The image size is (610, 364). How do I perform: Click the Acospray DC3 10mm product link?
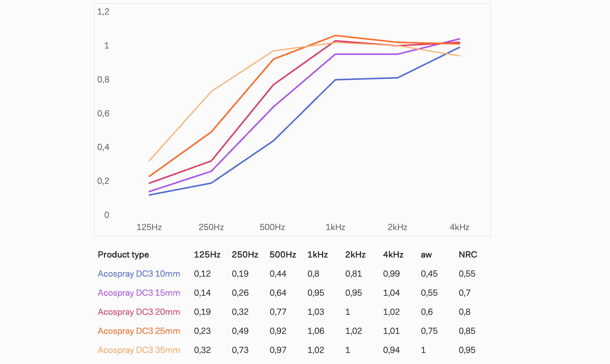[x=139, y=274]
